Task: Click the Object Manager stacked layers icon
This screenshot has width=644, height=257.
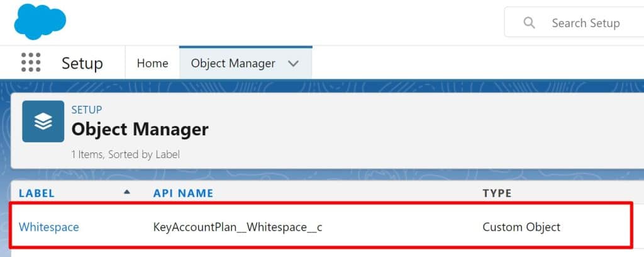Action: coord(43,122)
